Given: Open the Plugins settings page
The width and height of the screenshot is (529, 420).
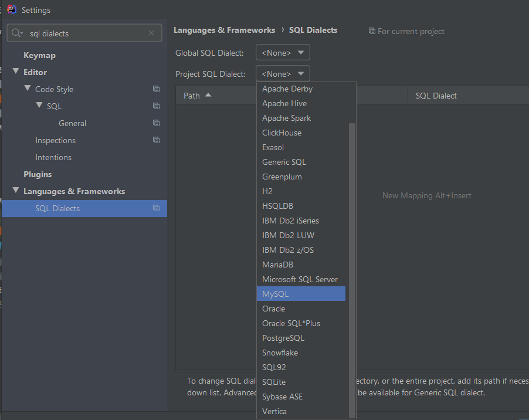Looking at the screenshot, I should tap(38, 174).
